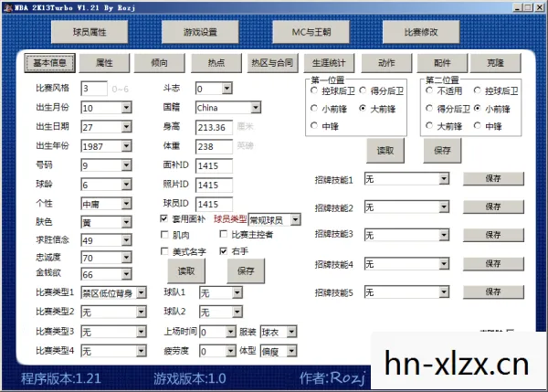Save 招牌技能1 with its 保存 button
Viewport: 548px width, 392px height.
pos(493,178)
